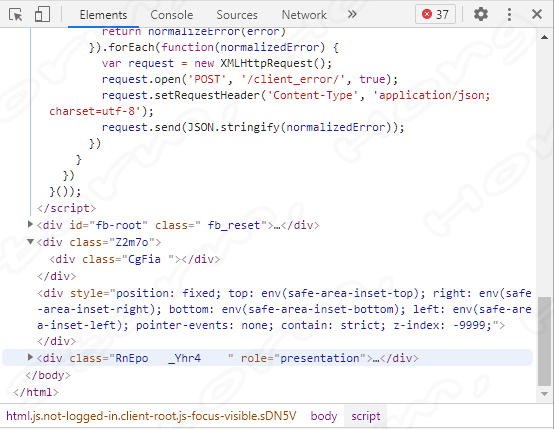Open DevTools settings gear
The height and width of the screenshot is (429, 554).
[481, 14]
